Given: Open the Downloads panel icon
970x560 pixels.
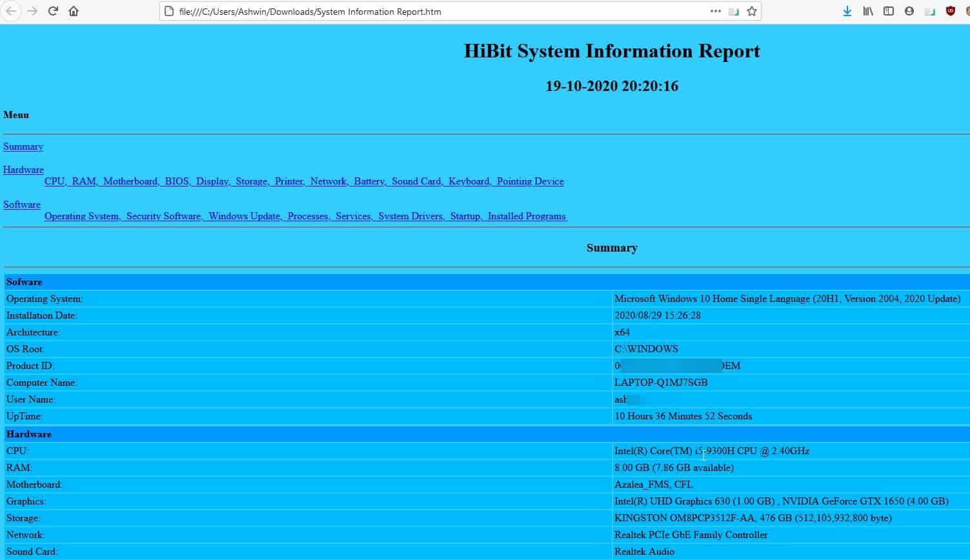Looking at the screenshot, I should click(x=847, y=11).
